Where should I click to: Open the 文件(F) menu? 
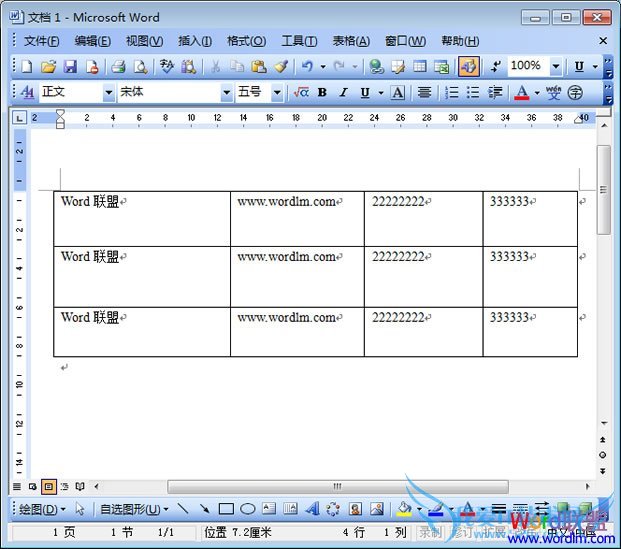pyautogui.click(x=42, y=41)
